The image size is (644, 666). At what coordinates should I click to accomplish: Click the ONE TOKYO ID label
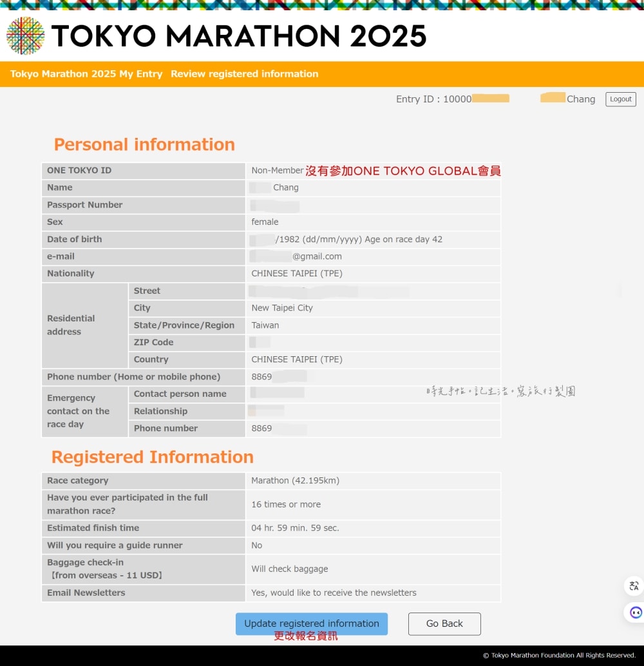[79, 170]
